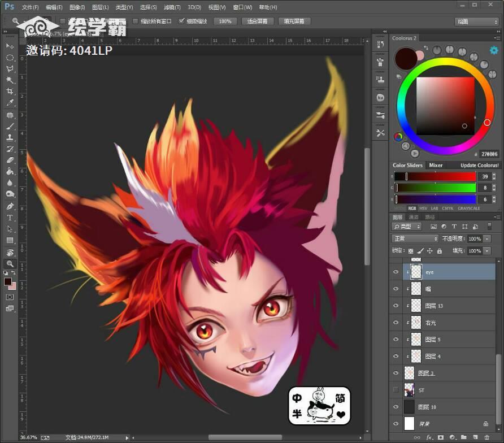
Task: Toggle 缩放所有窗口 checkbox
Action: click(135, 21)
